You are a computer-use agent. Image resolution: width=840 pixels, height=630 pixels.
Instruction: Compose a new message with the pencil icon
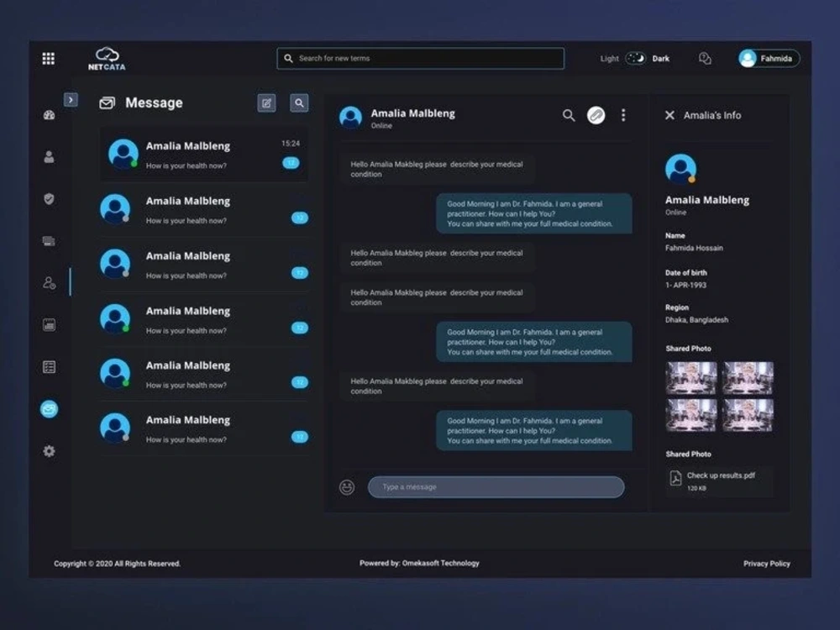pos(267,102)
